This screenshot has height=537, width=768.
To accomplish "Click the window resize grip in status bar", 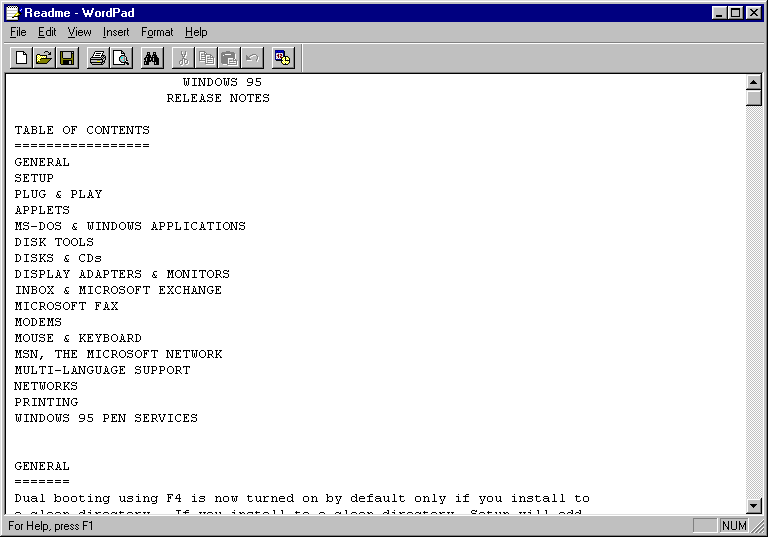I will [x=758, y=527].
